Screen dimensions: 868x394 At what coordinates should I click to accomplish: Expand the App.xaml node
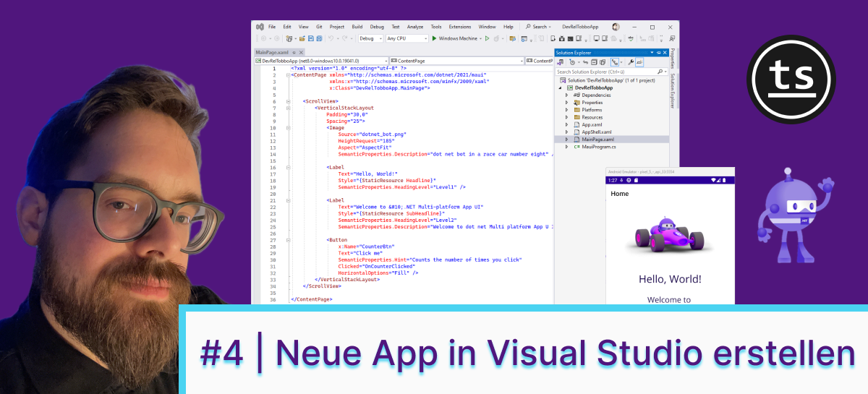pos(567,124)
